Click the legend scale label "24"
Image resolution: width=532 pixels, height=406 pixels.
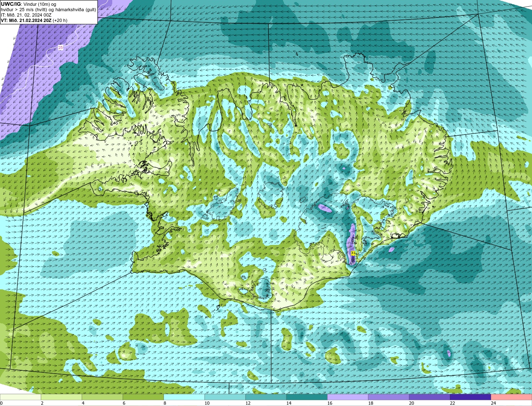click(x=493, y=403)
